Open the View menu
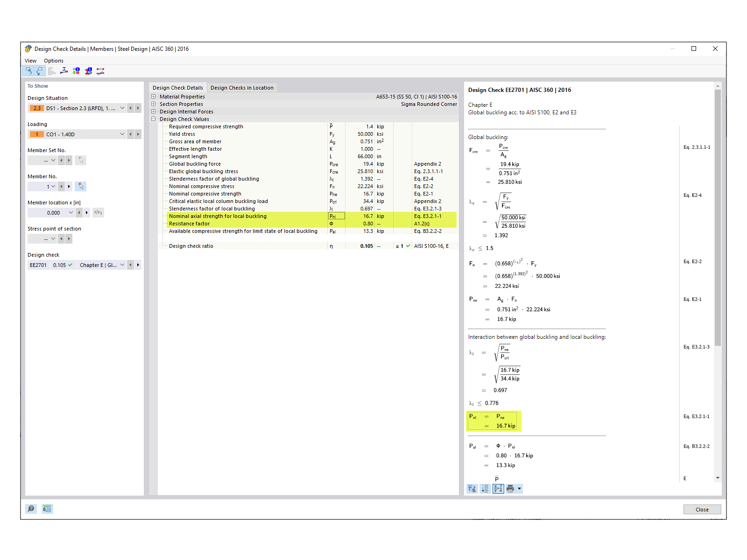747x560 pixels. click(30, 61)
